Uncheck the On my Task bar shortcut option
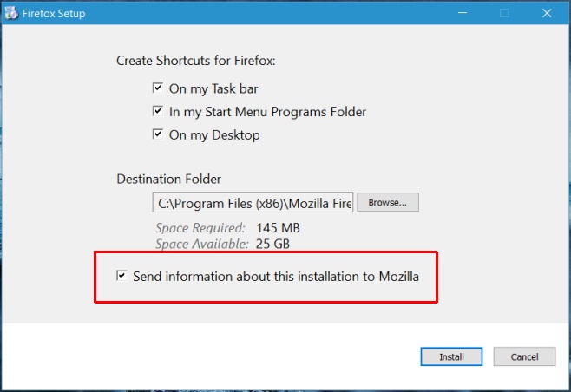Image resolution: width=571 pixels, height=392 pixels. click(x=158, y=88)
